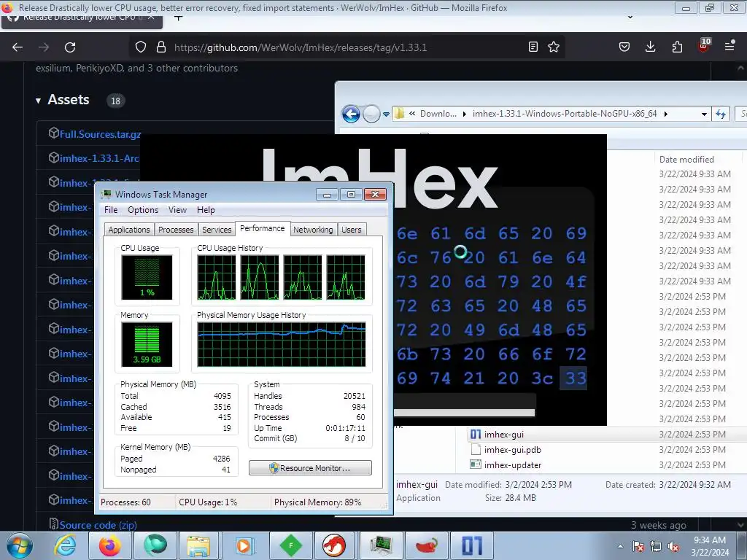The height and width of the screenshot is (560, 747).
Task: Expand the arrow after imhex-1.33.1 folder breadcrumb
Action: 665,114
